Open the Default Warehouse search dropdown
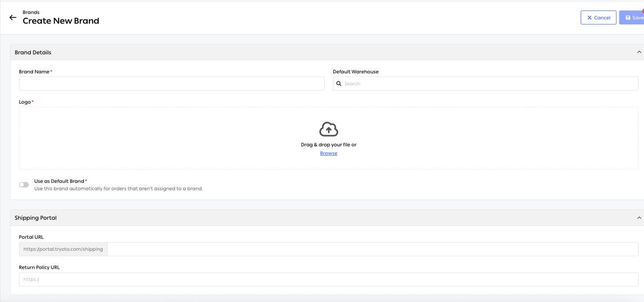 [x=485, y=83]
